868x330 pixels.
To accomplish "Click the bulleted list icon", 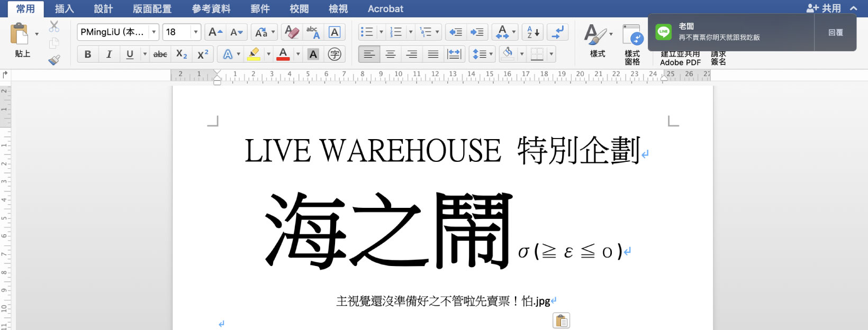I will pyautogui.click(x=366, y=32).
